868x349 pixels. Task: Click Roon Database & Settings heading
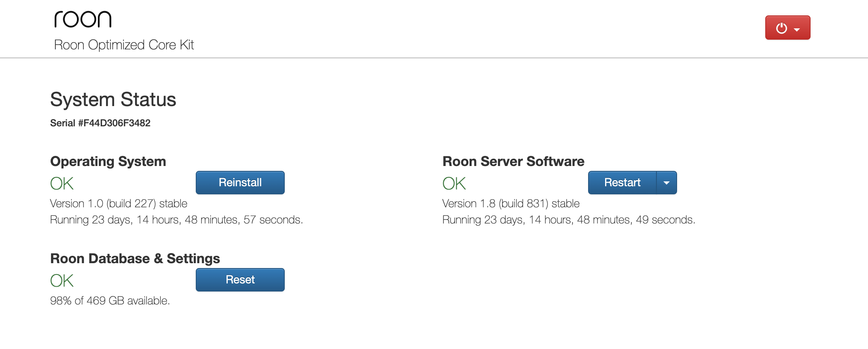click(x=135, y=259)
